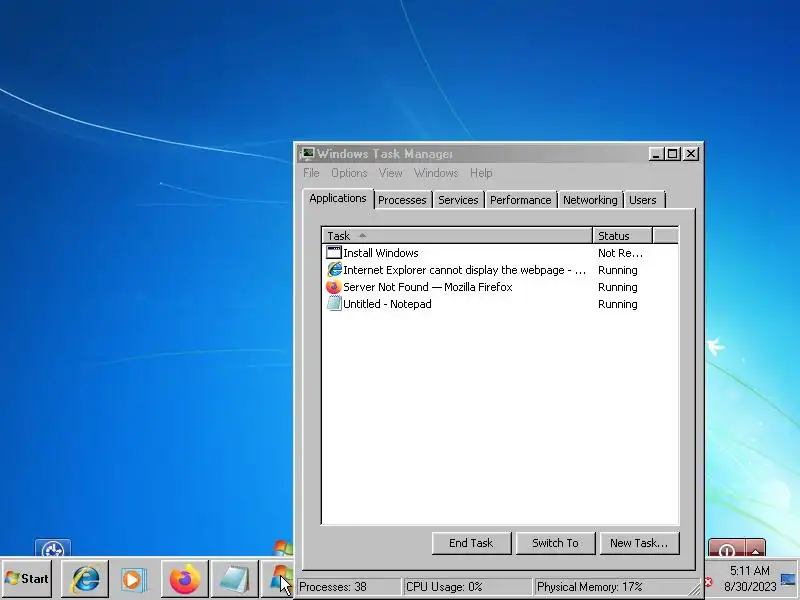Screen dimensions: 800x600
Task: Sort by the Task column header
Action: (458, 236)
